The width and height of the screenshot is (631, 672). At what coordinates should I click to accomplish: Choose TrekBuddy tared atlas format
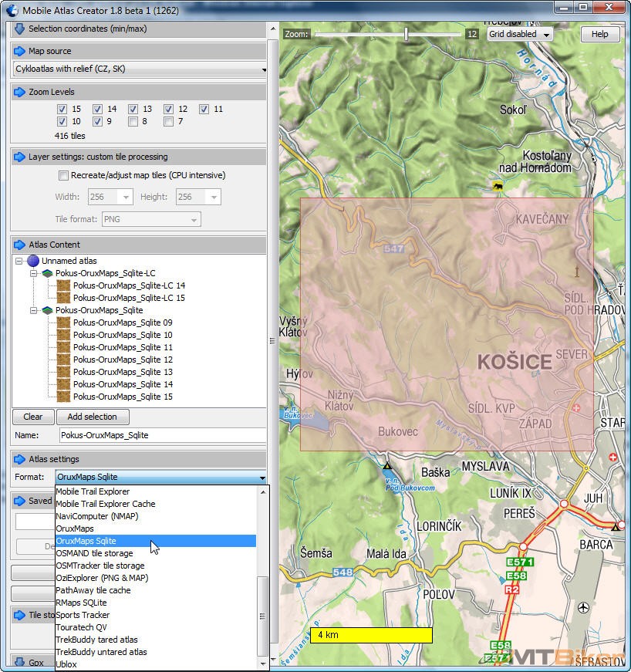tap(96, 640)
